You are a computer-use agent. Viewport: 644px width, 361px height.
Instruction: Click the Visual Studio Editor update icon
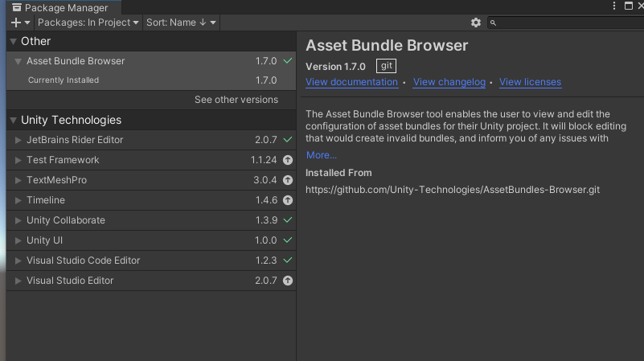288,281
